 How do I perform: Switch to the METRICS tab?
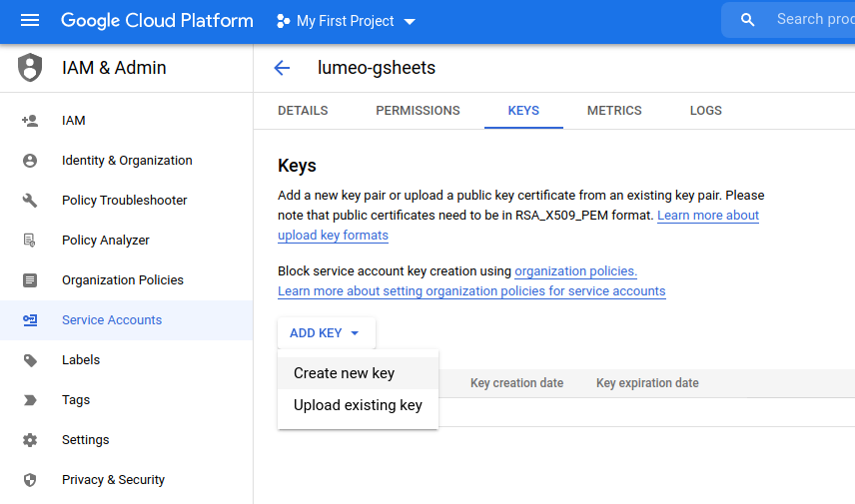click(614, 111)
